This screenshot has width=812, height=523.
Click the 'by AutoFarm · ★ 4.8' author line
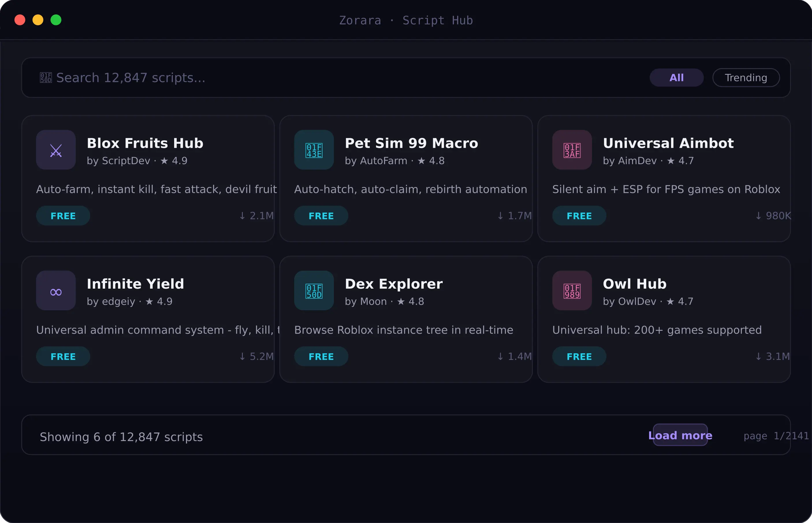point(395,161)
